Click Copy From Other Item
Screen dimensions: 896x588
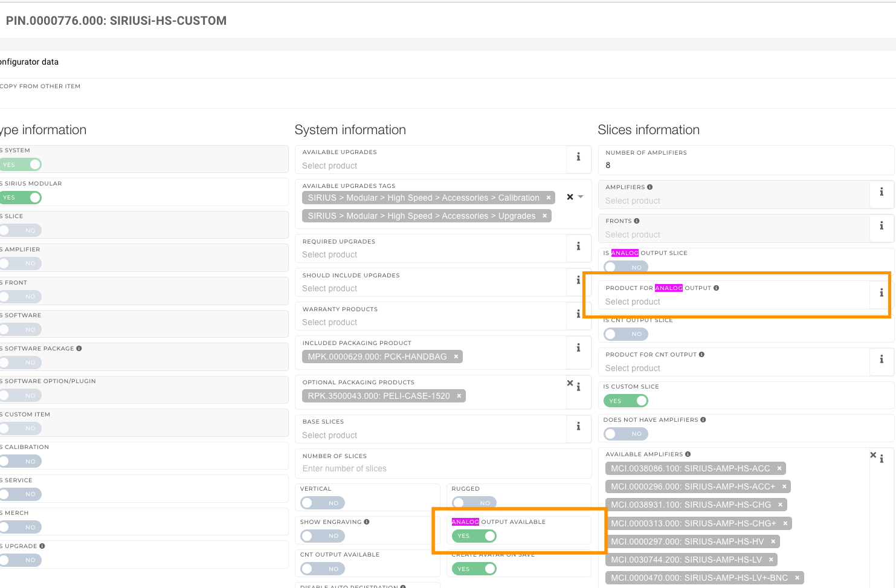[x=40, y=86]
